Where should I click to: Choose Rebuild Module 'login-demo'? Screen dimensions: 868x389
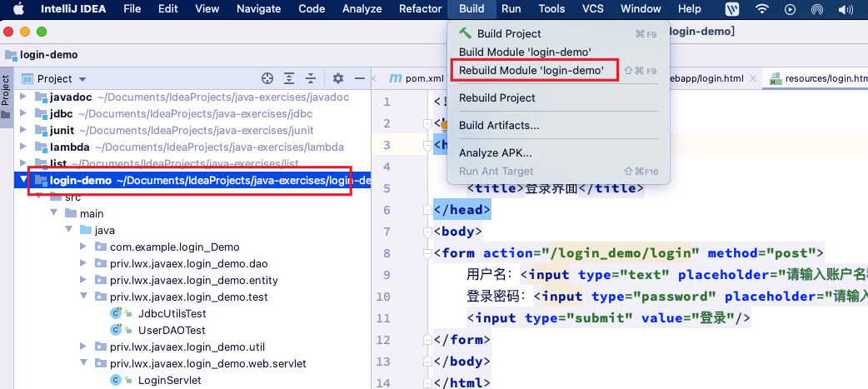click(558, 71)
